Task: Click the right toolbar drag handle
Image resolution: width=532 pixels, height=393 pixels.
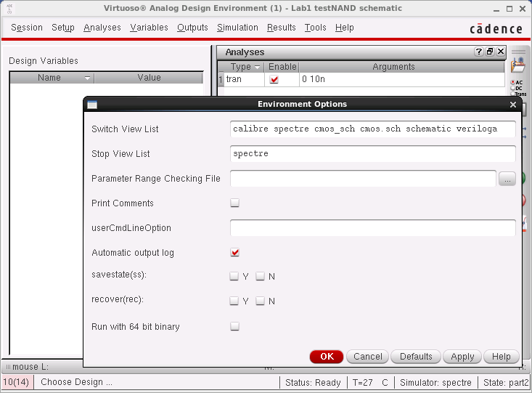Action: click(518, 52)
